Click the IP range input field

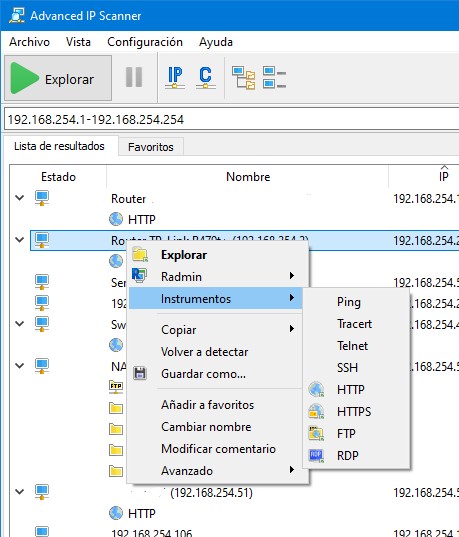tap(232, 119)
